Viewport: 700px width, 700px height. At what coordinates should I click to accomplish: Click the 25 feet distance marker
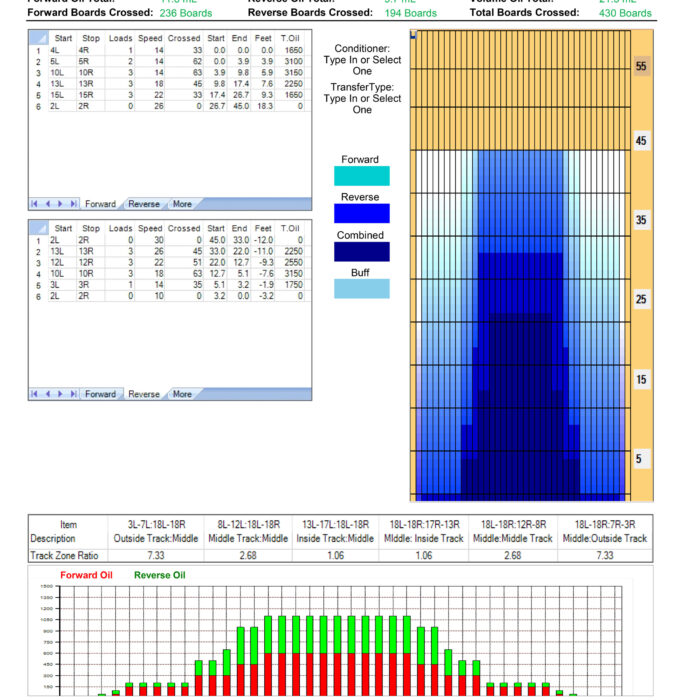[x=641, y=299]
